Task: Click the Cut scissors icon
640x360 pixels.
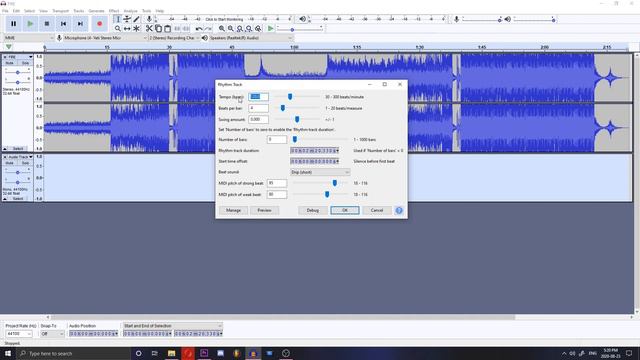Action: point(149,29)
